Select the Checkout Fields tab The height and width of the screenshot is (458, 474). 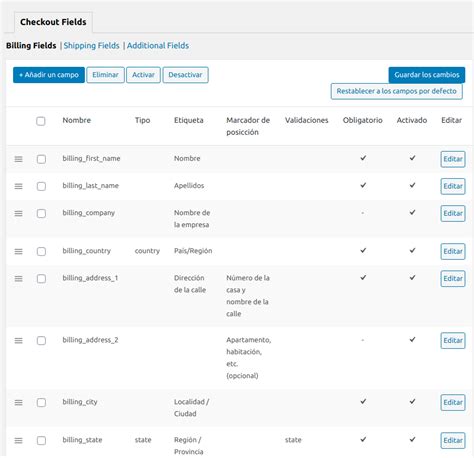point(53,22)
